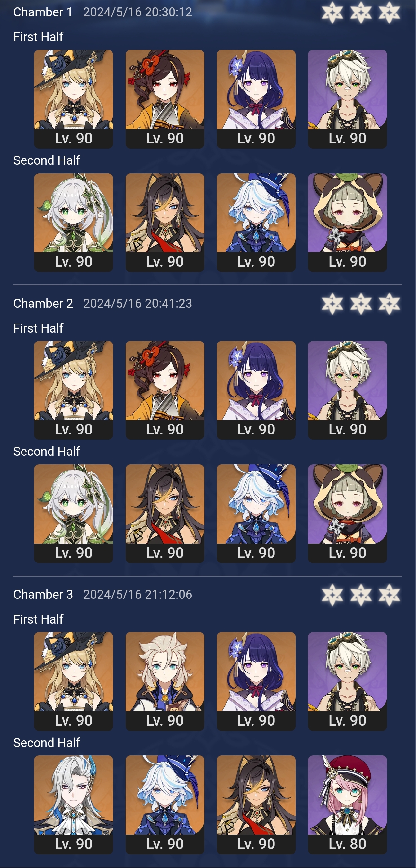Select Dehya portrait in Chamber 1 Second Half

(x=164, y=223)
